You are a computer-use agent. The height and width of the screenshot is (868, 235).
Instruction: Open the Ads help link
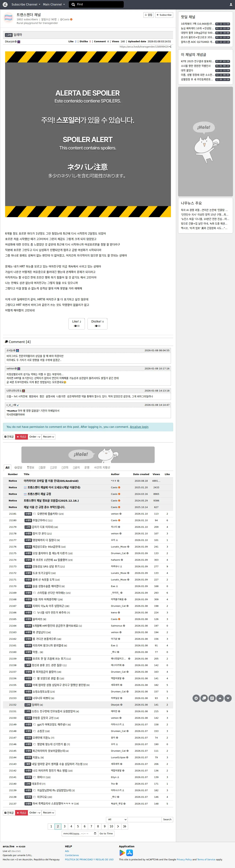pos(67,851)
